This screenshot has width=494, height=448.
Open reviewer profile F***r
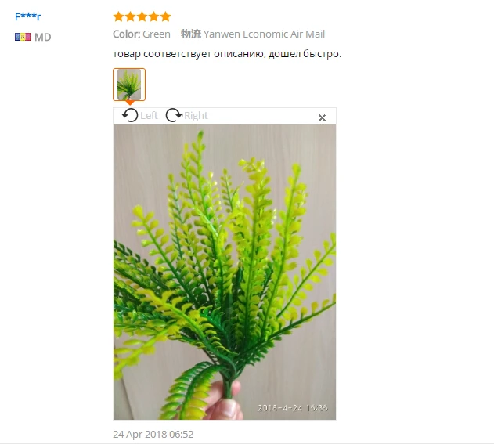28,16
